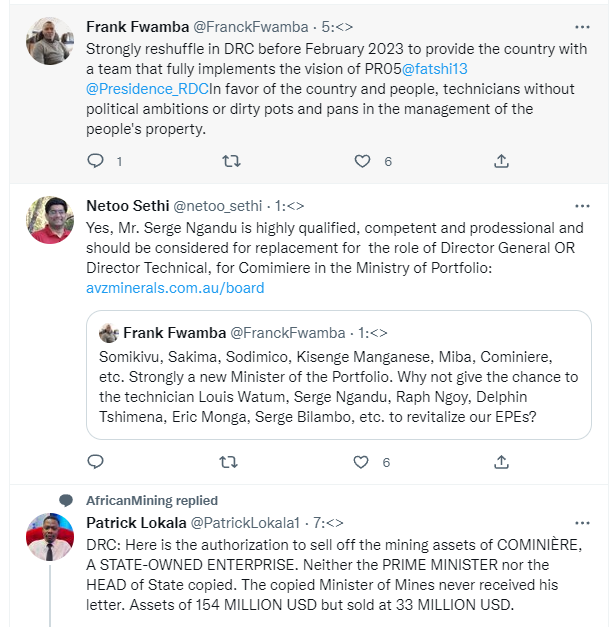This screenshot has height=627, width=615.
Task: Reply to Frank Fwamba's reshuffle tweet
Action: (96, 161)
